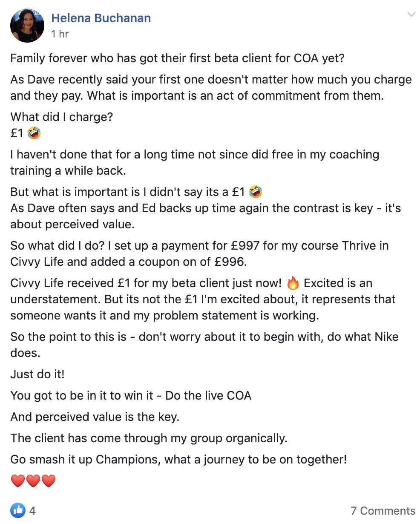The image size is (420, 524).
Task: Click the "You got to be in it" line
Action: coord(131,395)
